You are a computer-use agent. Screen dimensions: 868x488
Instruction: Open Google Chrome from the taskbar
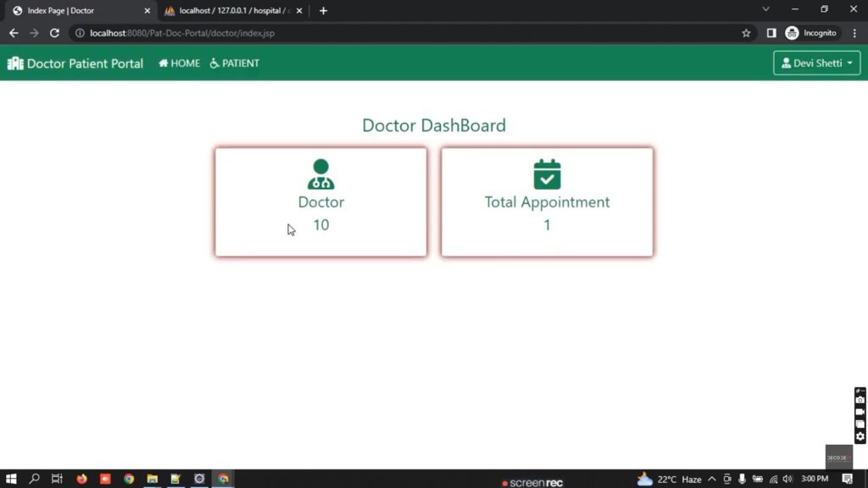point(129,479)
